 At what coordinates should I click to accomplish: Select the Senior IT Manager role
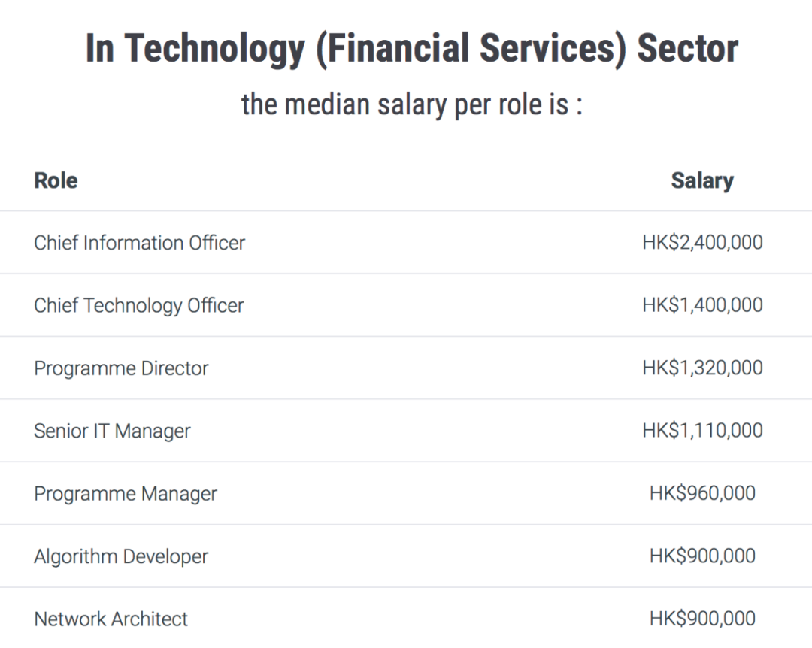point(112,431)
